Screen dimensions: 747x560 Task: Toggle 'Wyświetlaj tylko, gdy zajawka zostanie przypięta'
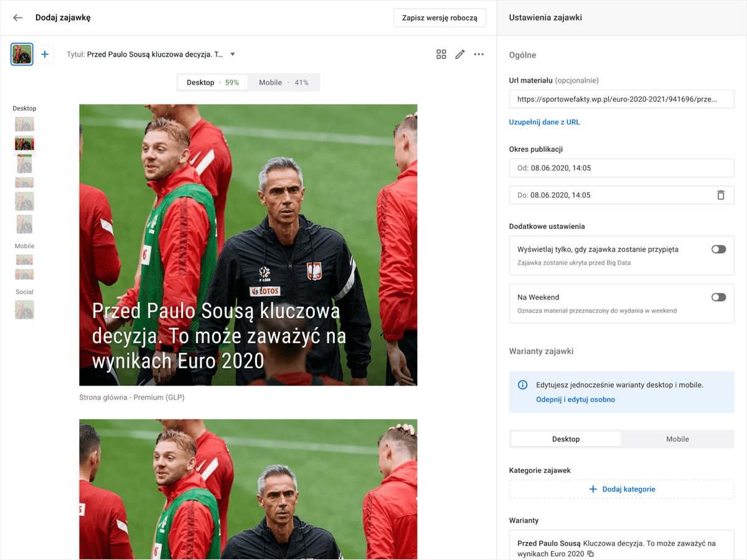718,249
